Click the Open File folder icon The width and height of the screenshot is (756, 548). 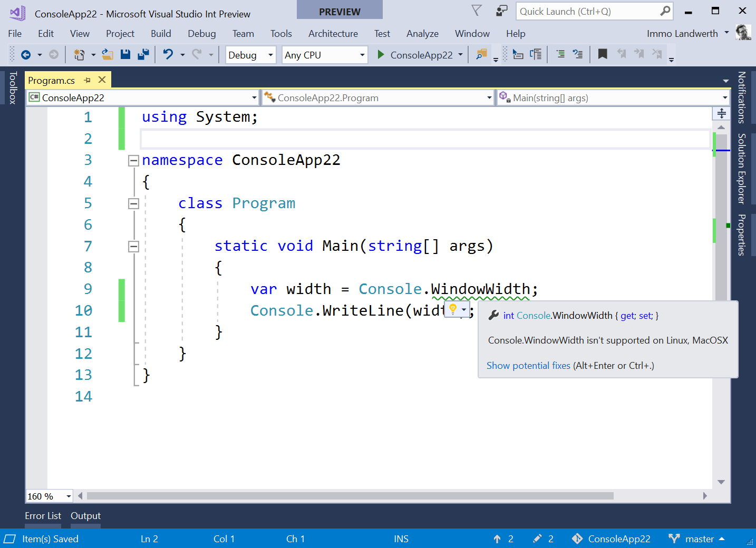[x=108, y=54]
